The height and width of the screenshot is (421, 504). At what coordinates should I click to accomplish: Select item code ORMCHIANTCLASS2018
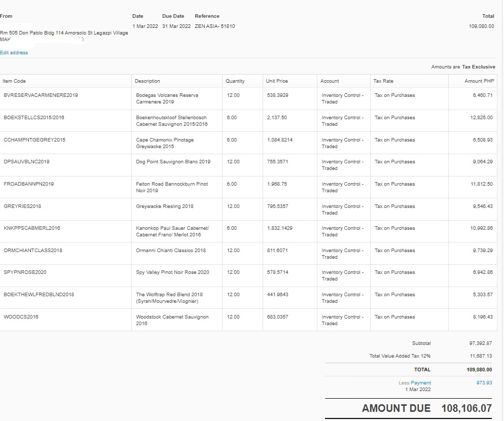(33, 250)
